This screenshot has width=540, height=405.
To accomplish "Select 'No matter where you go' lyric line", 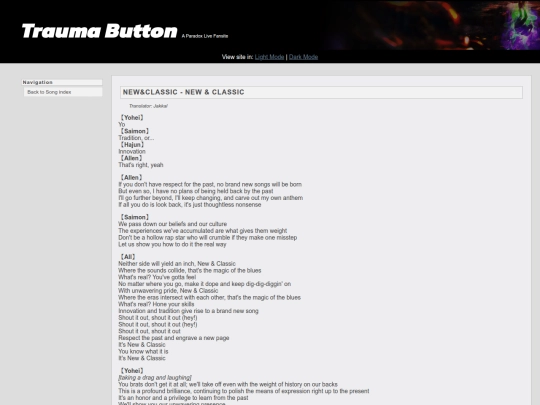I will 205,284.
